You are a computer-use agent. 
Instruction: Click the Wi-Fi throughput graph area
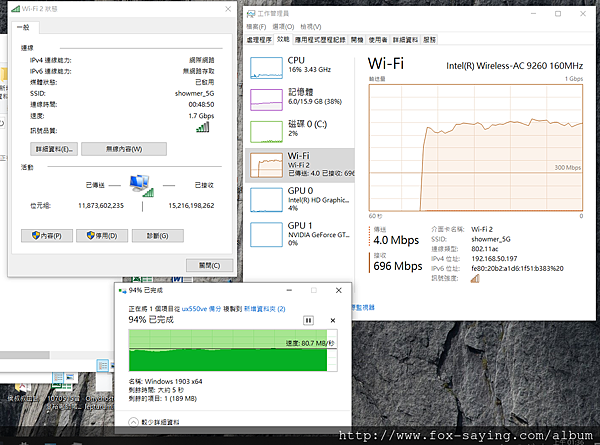coord(476,148)
